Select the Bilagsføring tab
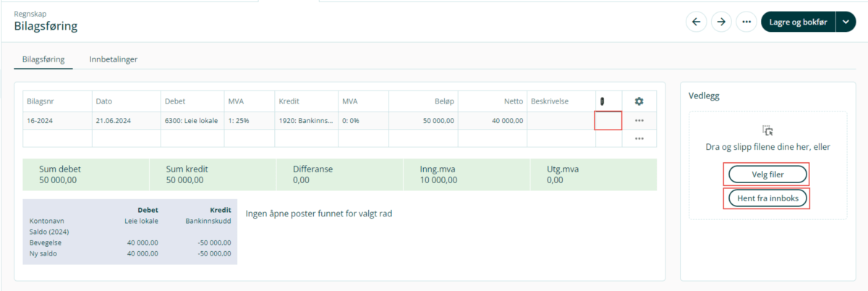The image size is (868, 291). click(x=43, y=59)
